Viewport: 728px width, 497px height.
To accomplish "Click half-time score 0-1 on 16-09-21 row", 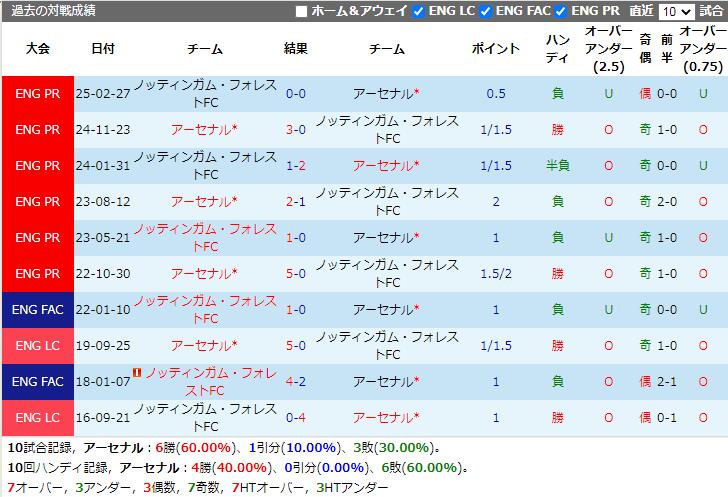I will [x=667, y=418].
